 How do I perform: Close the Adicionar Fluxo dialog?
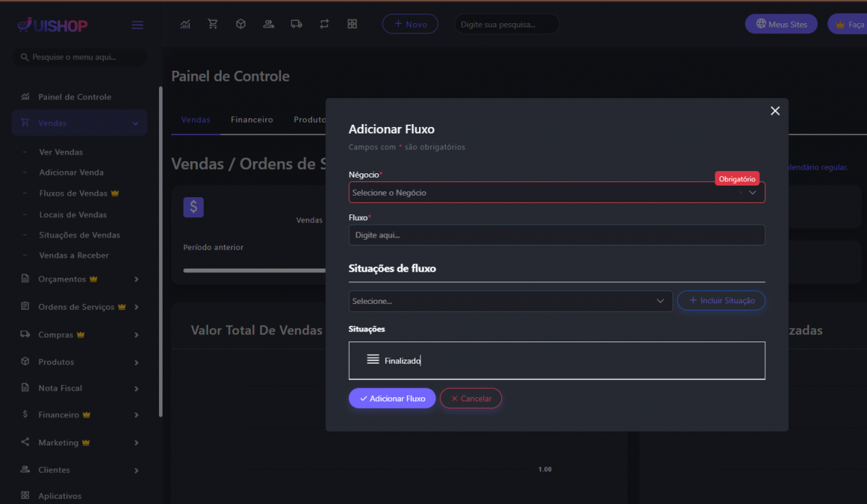(x=775, y=110)
